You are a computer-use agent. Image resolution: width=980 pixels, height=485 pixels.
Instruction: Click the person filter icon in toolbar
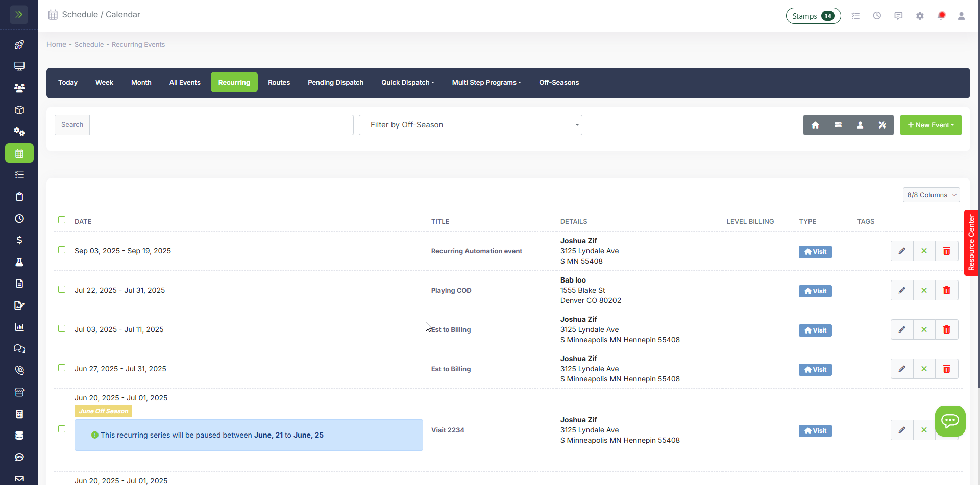tap(860, 125)
